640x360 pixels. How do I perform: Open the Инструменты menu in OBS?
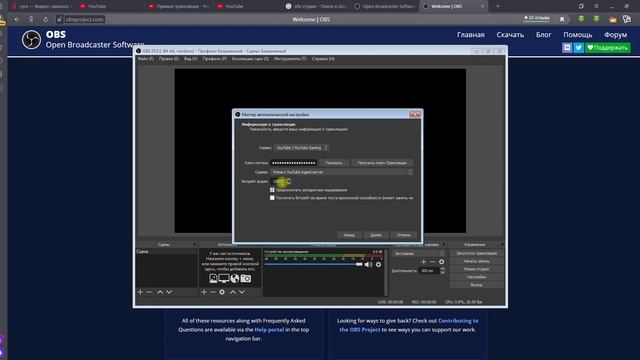click(x=290, y=59)
